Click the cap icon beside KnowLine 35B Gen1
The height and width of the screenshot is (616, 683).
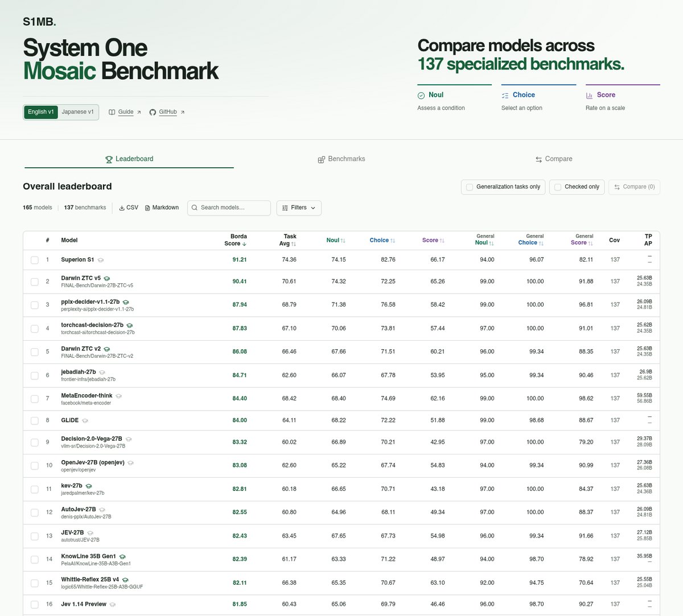[122, 557]
